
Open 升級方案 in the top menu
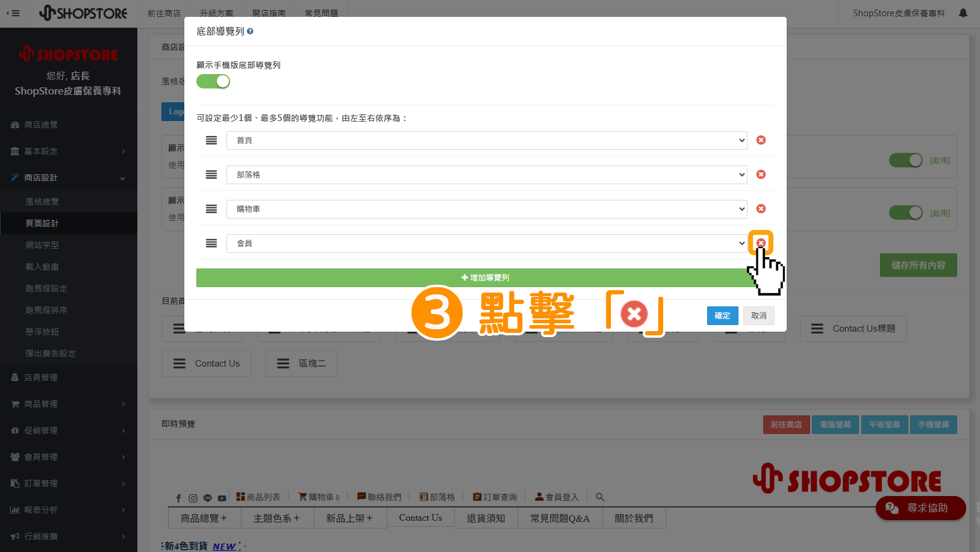[217, 13]
